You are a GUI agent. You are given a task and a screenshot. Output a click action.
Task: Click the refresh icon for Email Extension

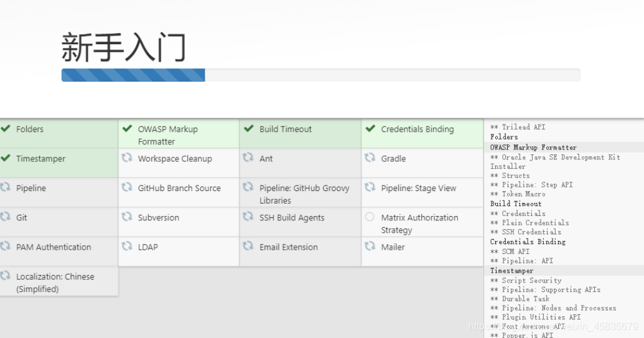[248, 246]
